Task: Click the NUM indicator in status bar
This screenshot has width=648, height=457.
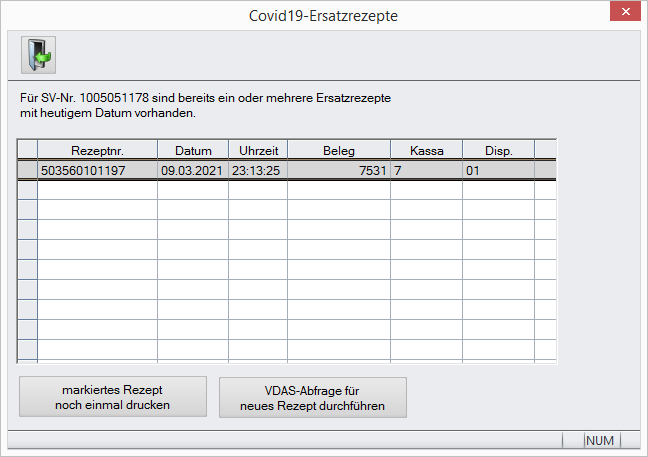Action: [x=600, y=440]
